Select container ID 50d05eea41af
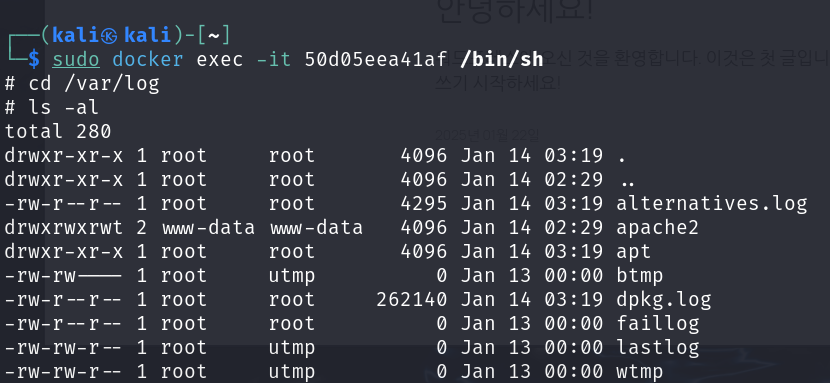 coord(376,60)
